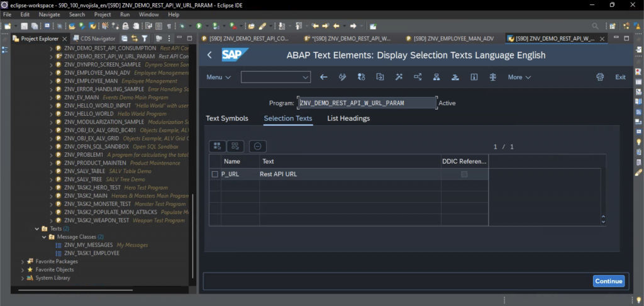Select ZNV_MY_MESSAGES message class
The width and height of the screenshot is (644, 306).
tap(88, 245)
